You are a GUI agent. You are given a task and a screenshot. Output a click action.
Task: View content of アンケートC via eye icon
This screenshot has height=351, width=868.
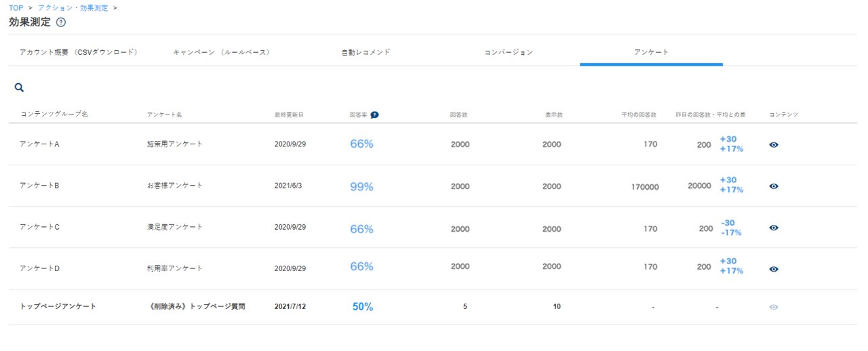[x=774, y=228]
